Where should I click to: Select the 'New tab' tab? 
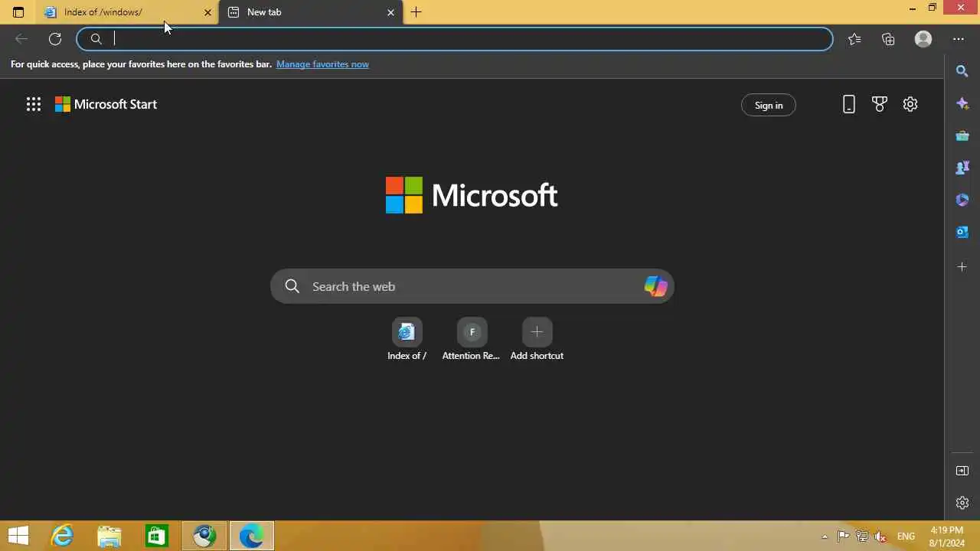pyautogui.click(x=312, y=12)
